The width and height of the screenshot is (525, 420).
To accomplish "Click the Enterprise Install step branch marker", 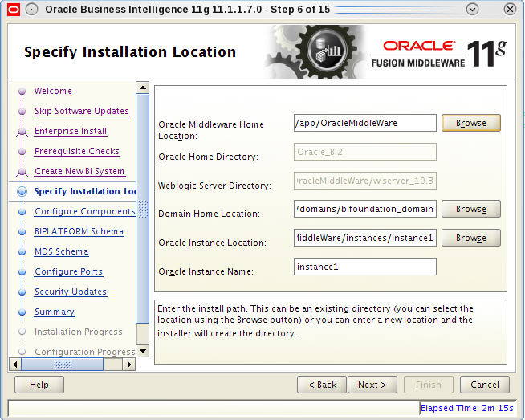I will [22, 132].
